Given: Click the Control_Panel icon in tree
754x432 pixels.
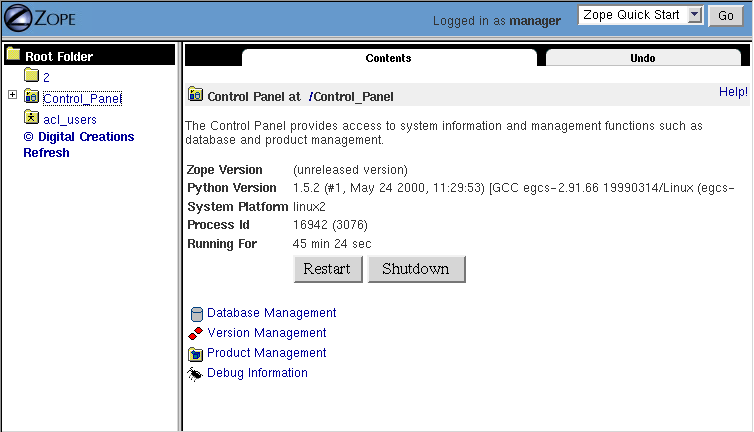Looking at the screenshot, I should tap(31, 97).
